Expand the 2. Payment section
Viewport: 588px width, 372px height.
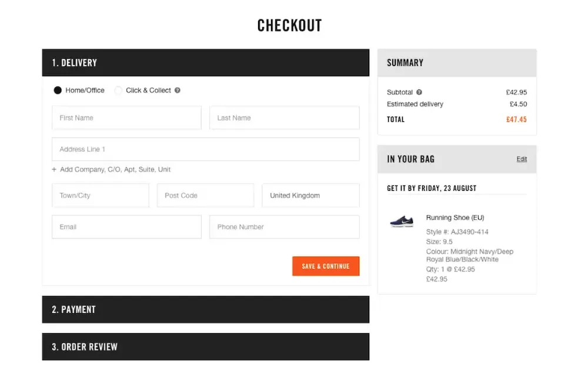click(205, 310)
